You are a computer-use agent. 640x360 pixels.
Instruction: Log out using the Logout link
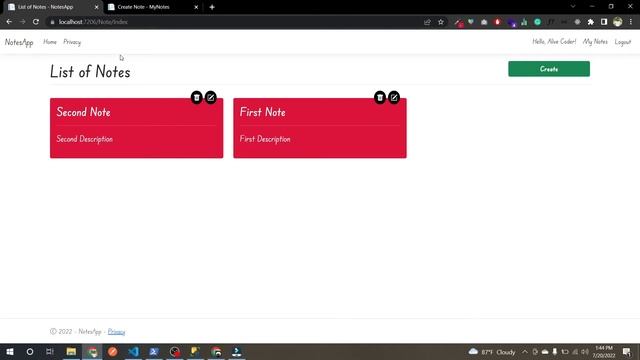point(623,42)
